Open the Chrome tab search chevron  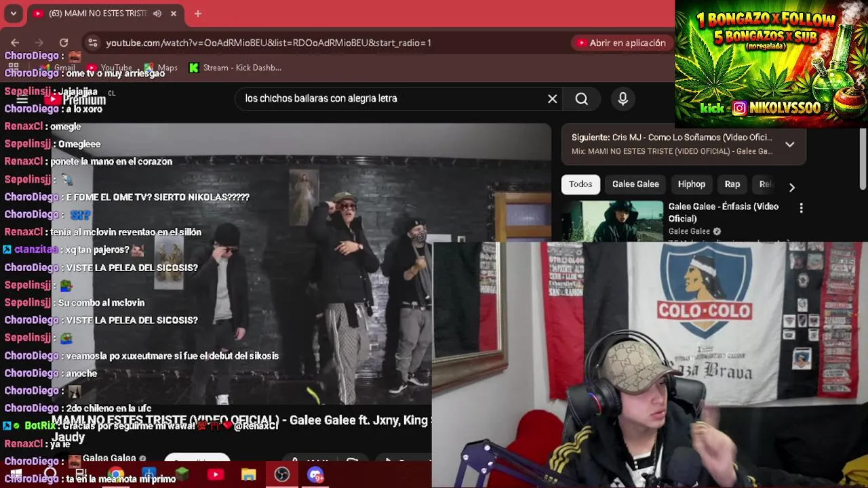pyautogui.click(x=13, y=14)
